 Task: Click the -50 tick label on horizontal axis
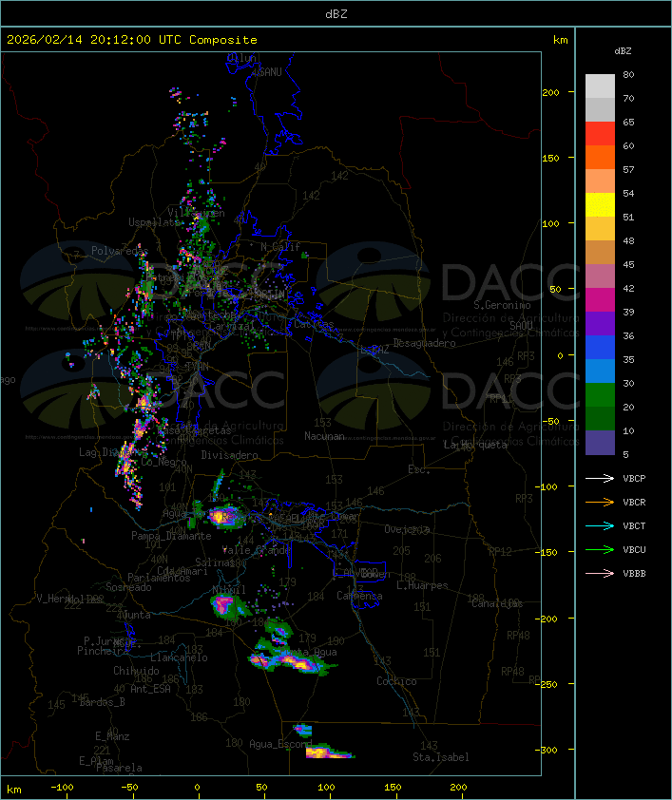click(x=129, y=788)
